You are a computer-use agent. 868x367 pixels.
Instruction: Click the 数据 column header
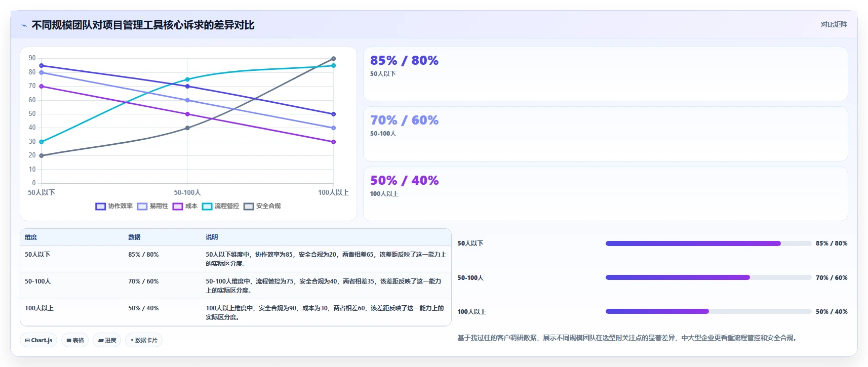click(134, 237)
